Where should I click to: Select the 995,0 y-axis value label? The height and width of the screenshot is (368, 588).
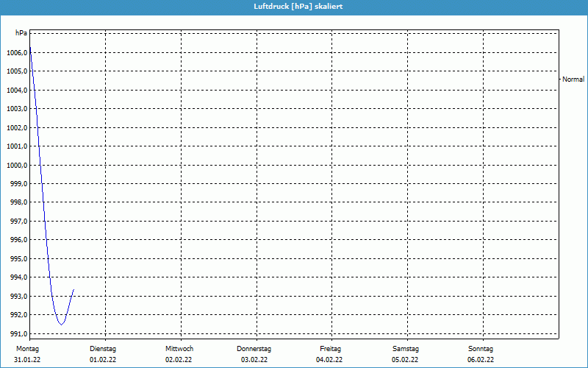click(17, 259)
